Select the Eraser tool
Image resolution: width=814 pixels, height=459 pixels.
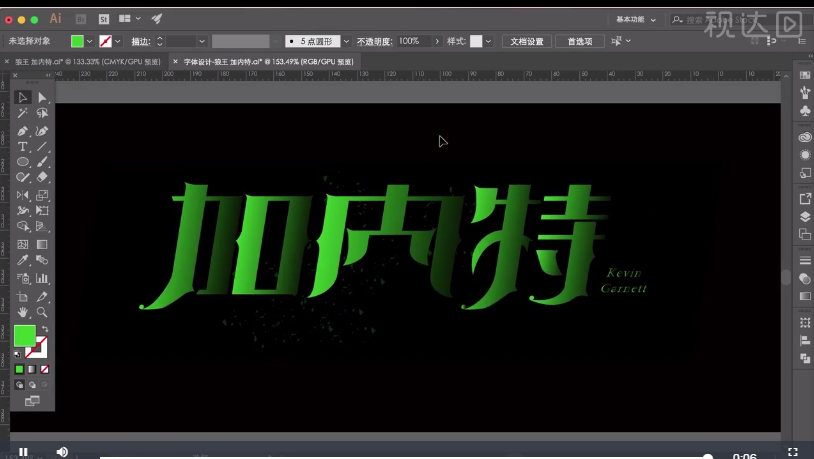click(42, 177)
